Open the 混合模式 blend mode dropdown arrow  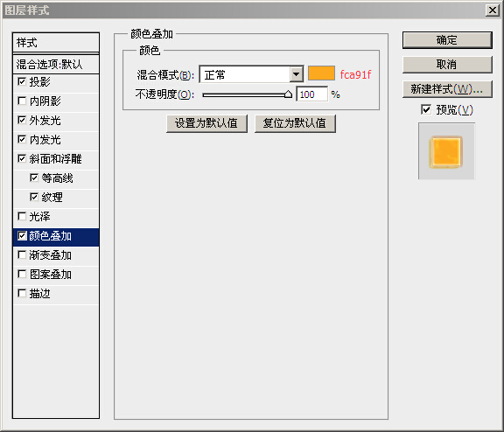(x=297, y=75)
